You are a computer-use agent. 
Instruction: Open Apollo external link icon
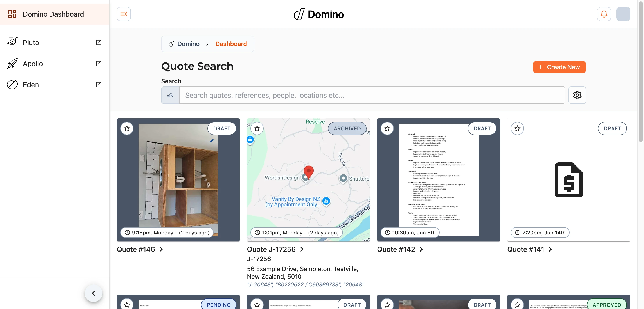point(99,63)
